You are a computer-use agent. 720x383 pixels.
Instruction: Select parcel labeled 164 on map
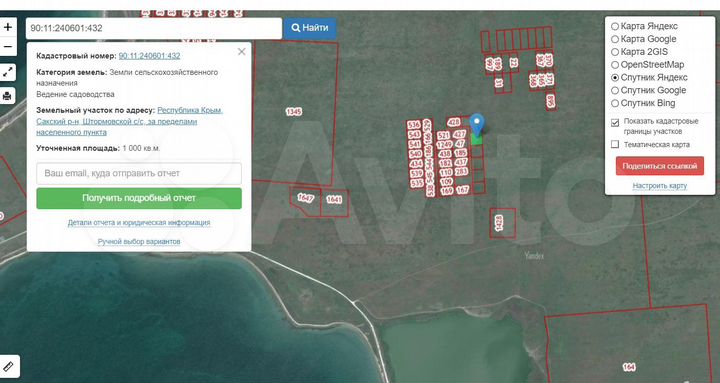coord(629,367)
